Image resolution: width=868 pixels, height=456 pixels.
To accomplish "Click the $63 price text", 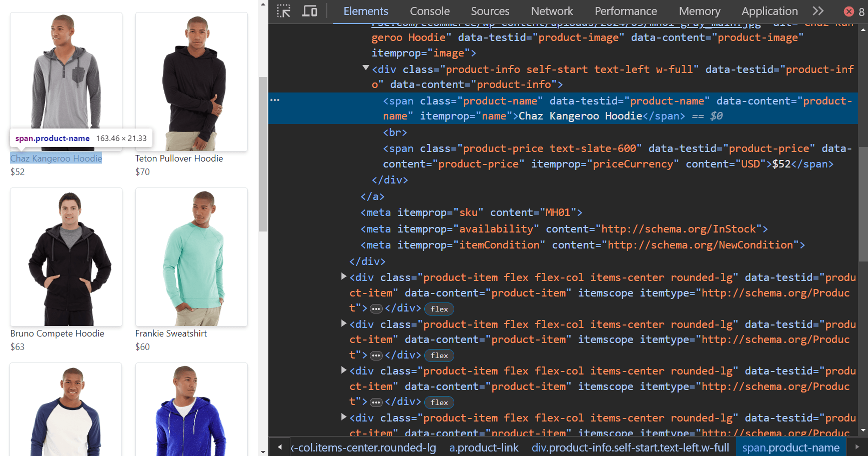I will 17,347.
